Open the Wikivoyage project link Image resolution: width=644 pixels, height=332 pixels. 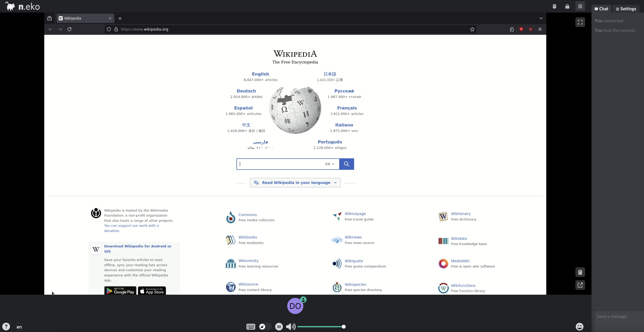[355, 214]
